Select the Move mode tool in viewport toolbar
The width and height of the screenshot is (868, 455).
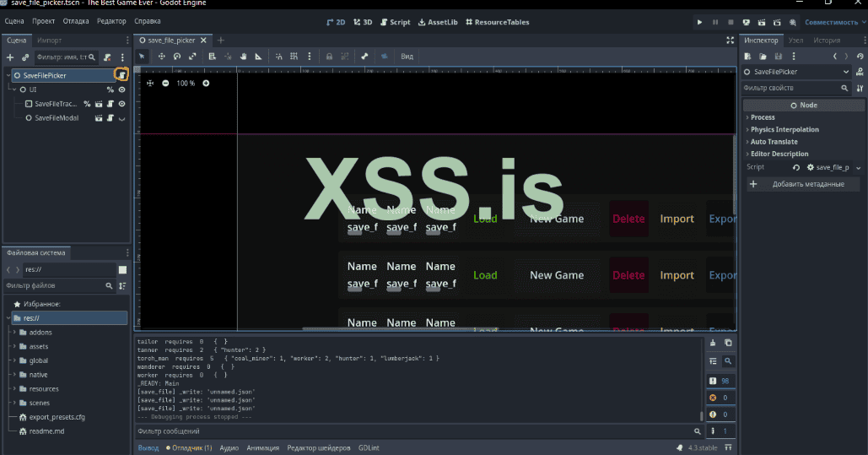tap(160, 57)
